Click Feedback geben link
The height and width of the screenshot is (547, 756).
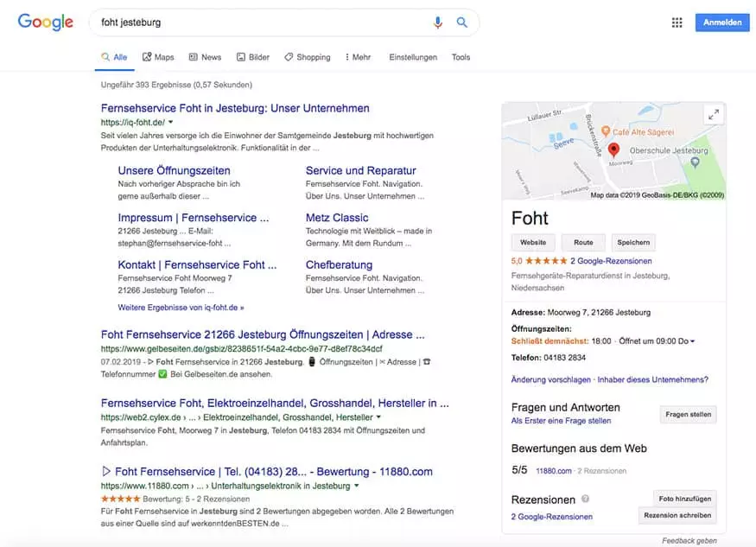click(x=689, y=541)
